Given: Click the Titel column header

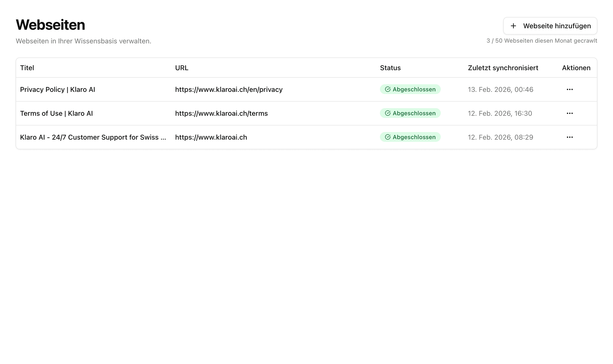Looking at the screenshot, I should [27, 68].
